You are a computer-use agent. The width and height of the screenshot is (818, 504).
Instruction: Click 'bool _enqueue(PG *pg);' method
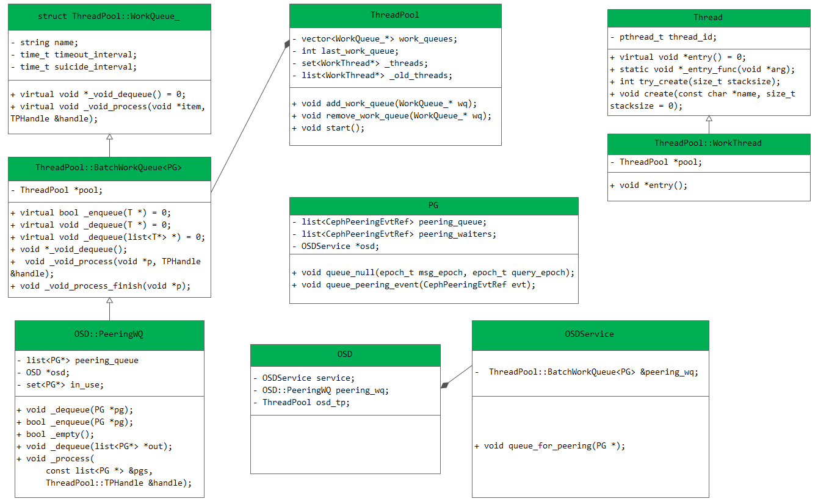click(76, 422)
